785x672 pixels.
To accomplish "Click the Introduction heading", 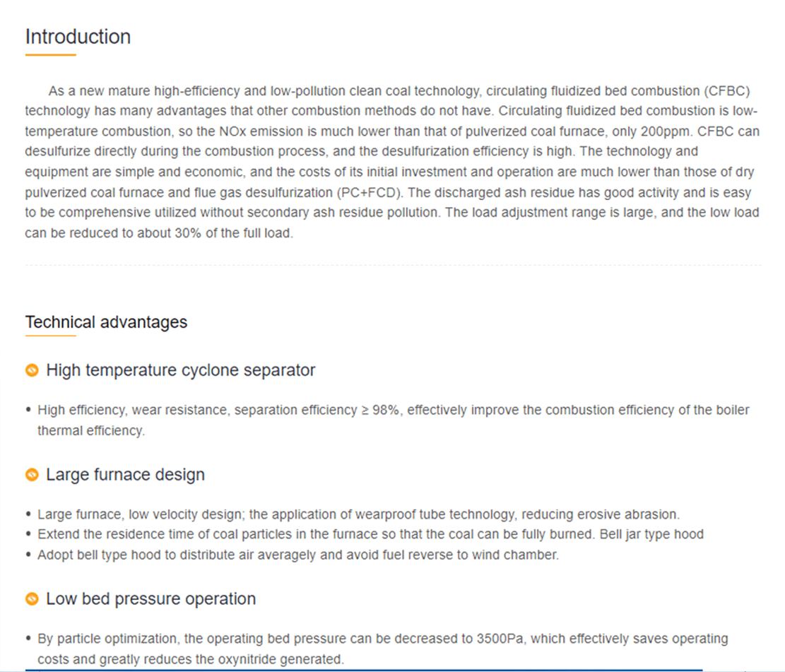I will (78, 37).
